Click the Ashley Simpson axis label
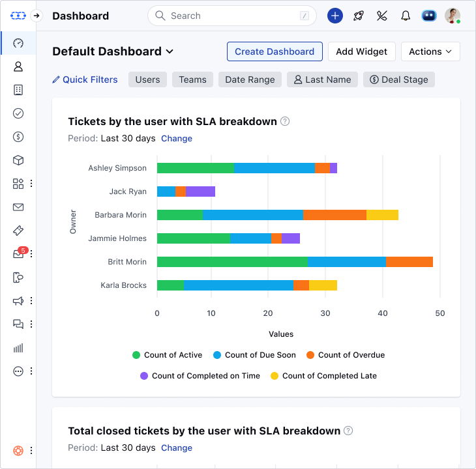The image size is (476, 469). tap(117, 168)
